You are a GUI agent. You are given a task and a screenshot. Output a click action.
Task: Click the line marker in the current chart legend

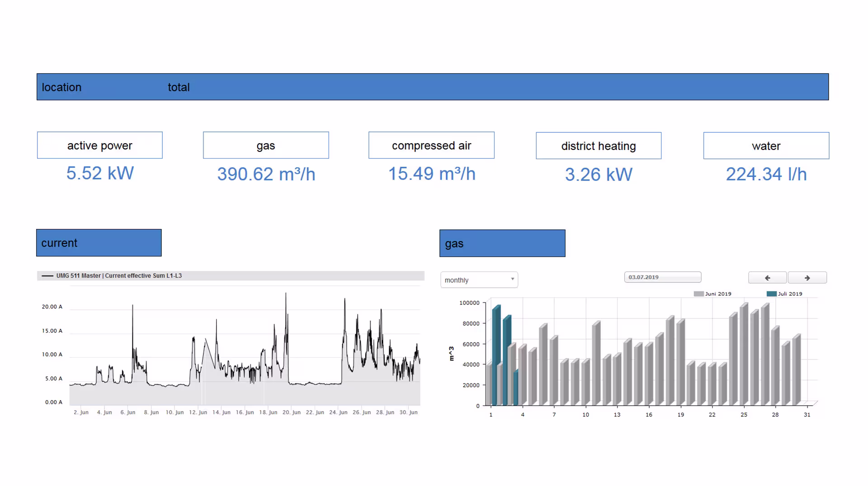tap(48, 275)
